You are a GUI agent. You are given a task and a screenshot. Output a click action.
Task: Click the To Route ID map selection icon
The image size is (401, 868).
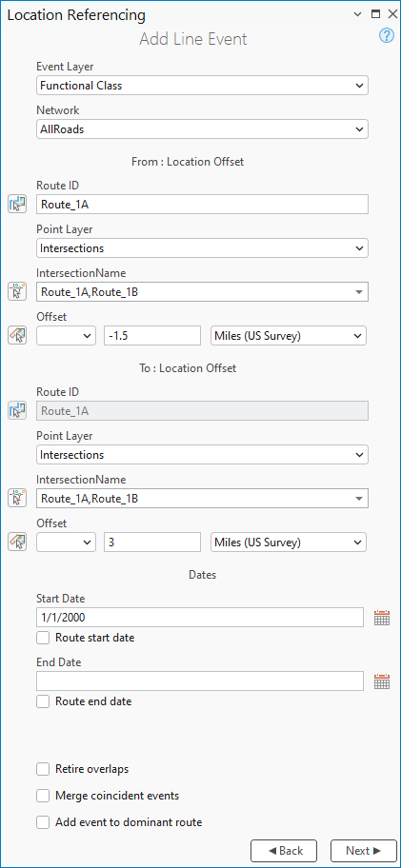tap(17, 410)
